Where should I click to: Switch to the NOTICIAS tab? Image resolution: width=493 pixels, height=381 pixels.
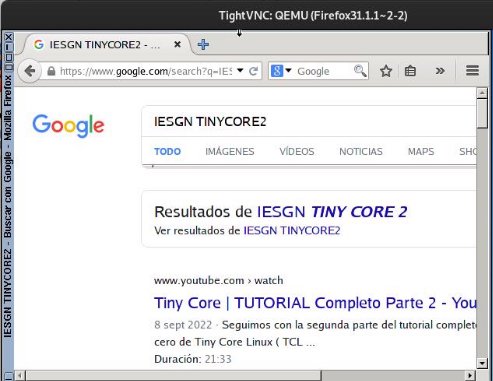click(x=361, y=152)
